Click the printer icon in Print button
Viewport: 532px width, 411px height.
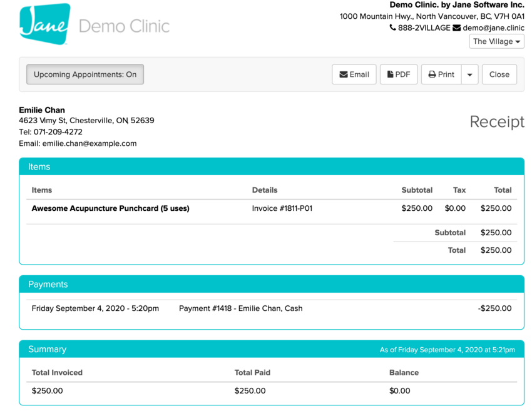coord(432,74)
